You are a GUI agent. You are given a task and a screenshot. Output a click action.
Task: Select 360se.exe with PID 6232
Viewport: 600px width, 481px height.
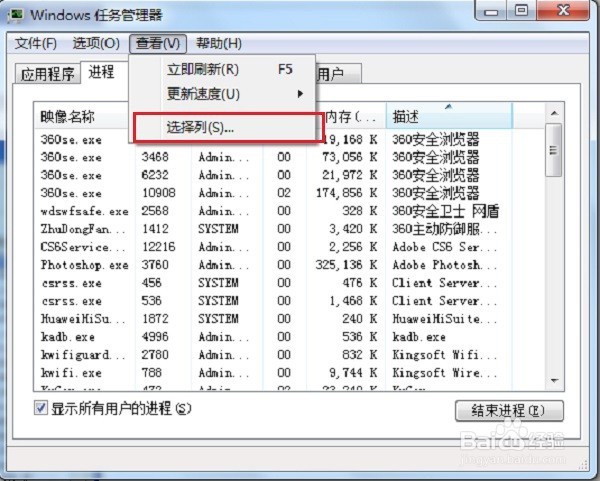[273, 175]
